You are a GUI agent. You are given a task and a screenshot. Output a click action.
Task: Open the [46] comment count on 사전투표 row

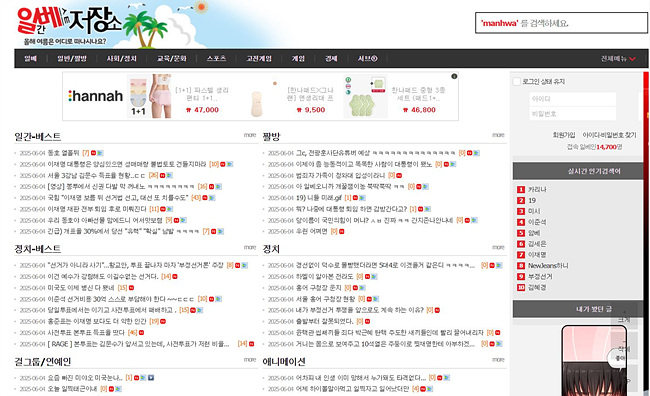tap(133, 333)
